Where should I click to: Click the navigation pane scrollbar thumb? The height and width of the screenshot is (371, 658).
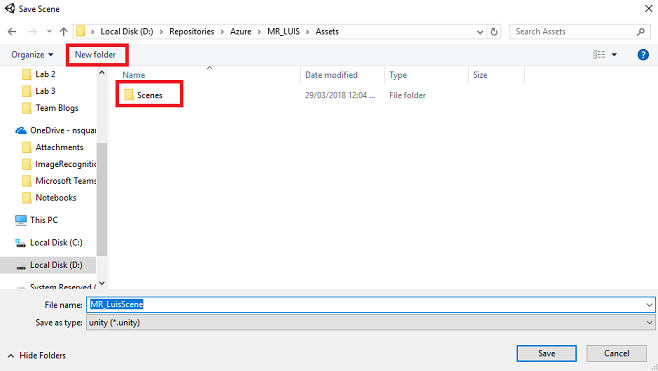point(102,199)
